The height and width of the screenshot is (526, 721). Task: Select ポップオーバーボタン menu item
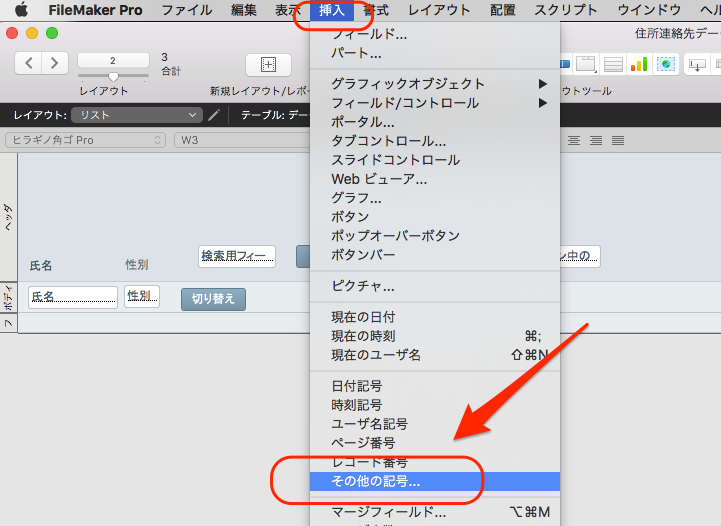pos(435,235)
